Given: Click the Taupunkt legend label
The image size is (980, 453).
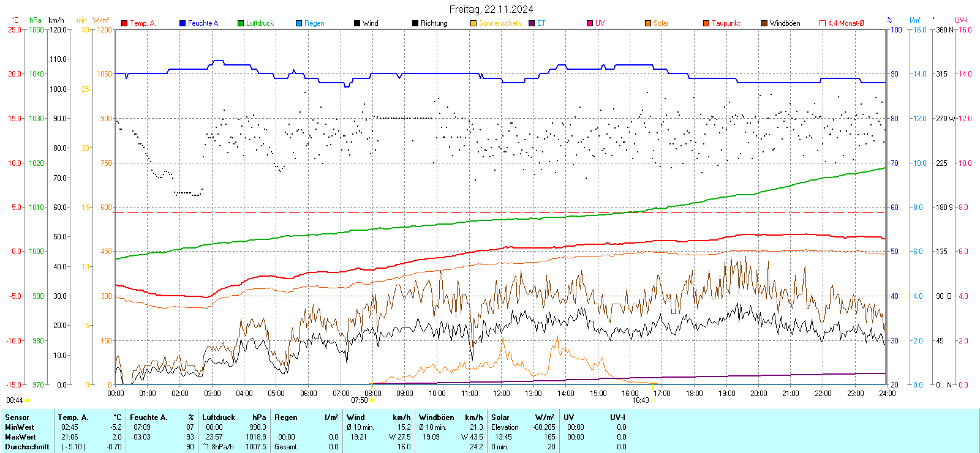Looking at the screenshot, I should 726,23.
